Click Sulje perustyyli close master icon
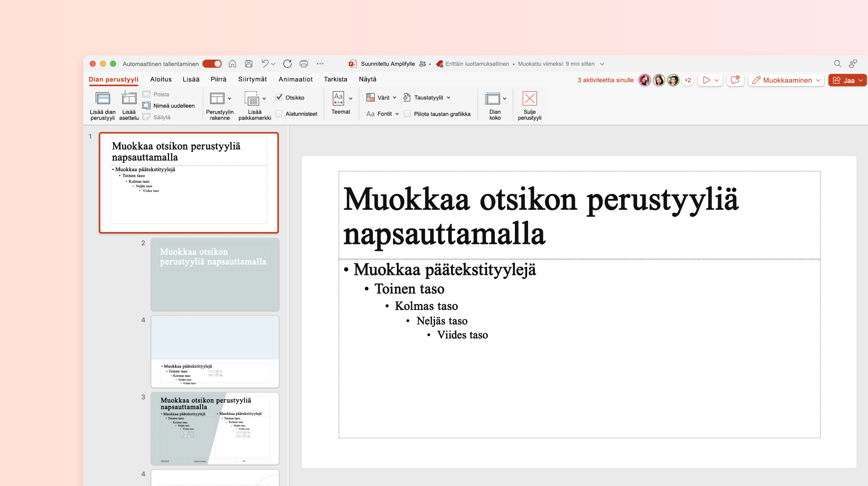 (x=529, y=98)
